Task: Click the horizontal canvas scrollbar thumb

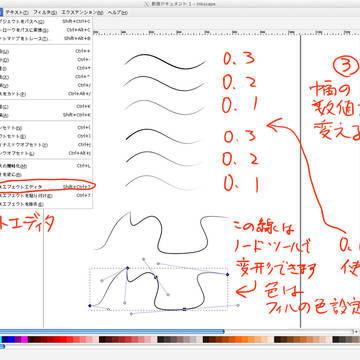Action: point(112,332)
